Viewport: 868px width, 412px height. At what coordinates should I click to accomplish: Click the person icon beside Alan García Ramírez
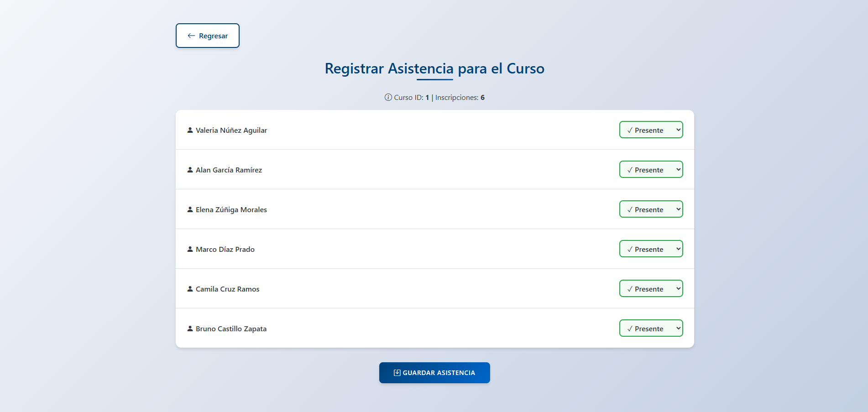190,169
